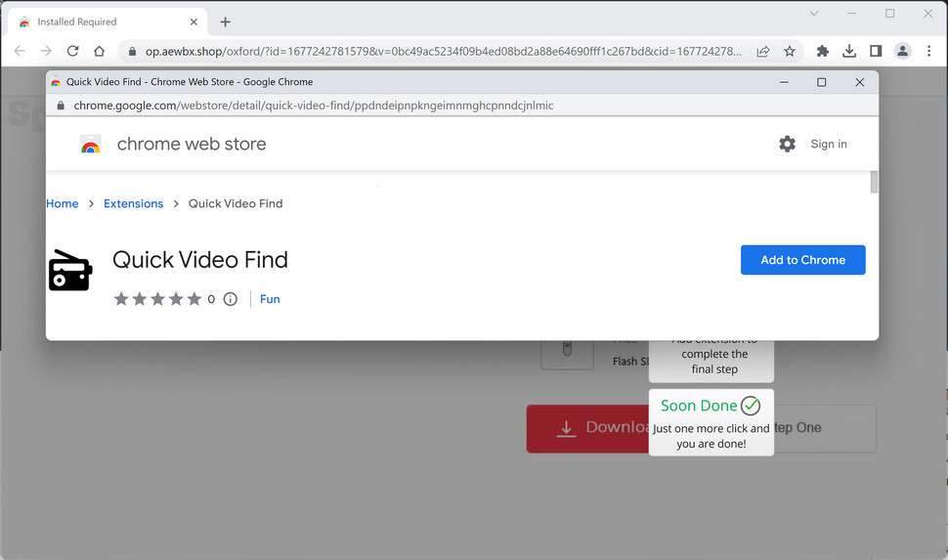
Task: Click the op.aewbx.shop address bar
Action: (x=443, y=52)
